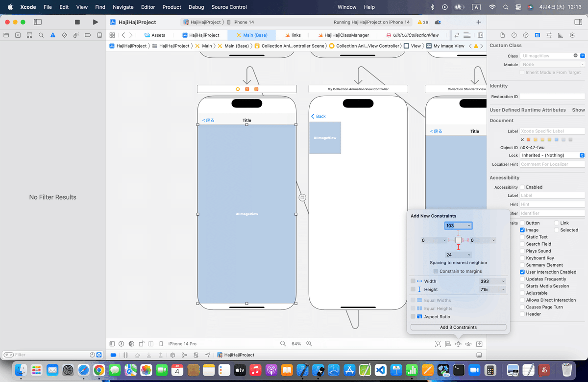Open the Issue navigator warning icon
The image size is (588, 382).
pos(53,35)
